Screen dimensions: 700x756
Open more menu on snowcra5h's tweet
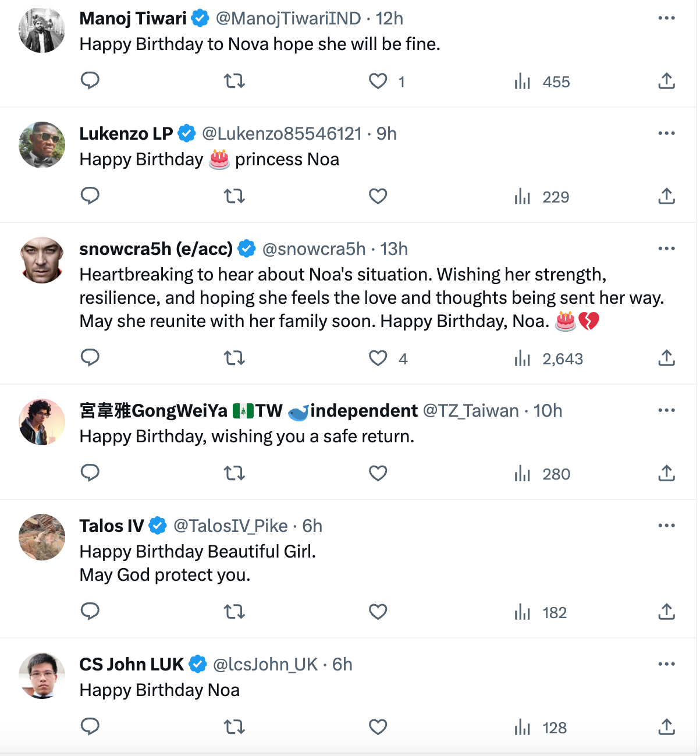point(666,249)
